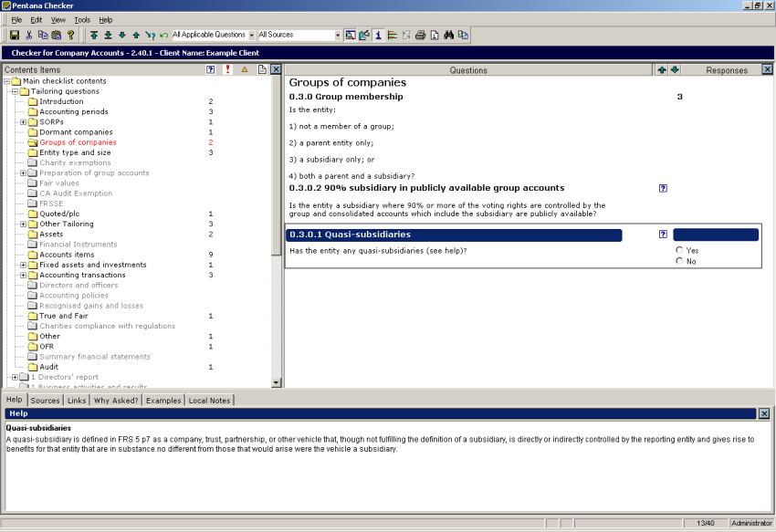The width and height of the screenshot is (776, 532).
Task: Open the Tools menu
Action: (x=82, y=19)
